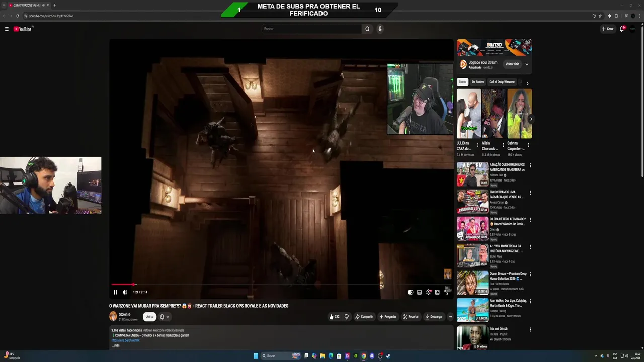
Task: Open the A NAÇÃO QUE HUMILHOU video
Action: click(x=472, y=174)
